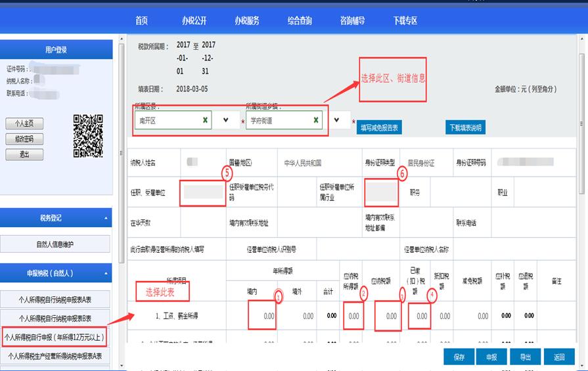Open the 所属街道乡镇 dropdown arrow
Image resolution: width=588 pixels, height=371 pixels.
coord(338,121)
